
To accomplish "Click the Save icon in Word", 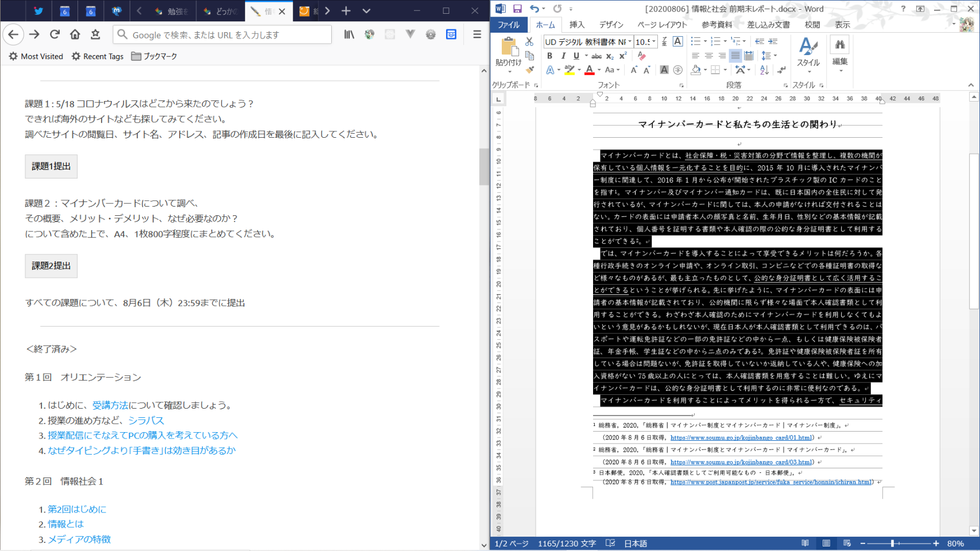I will tap(517, 9).
